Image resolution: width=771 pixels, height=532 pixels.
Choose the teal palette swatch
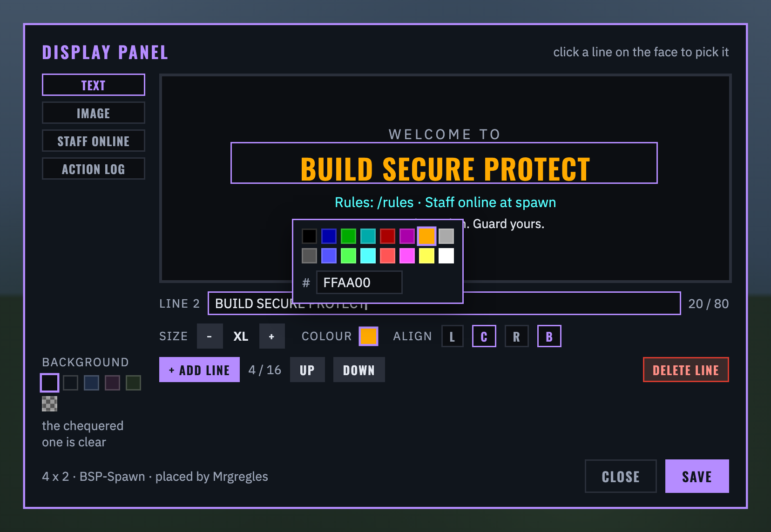(368, 236)
